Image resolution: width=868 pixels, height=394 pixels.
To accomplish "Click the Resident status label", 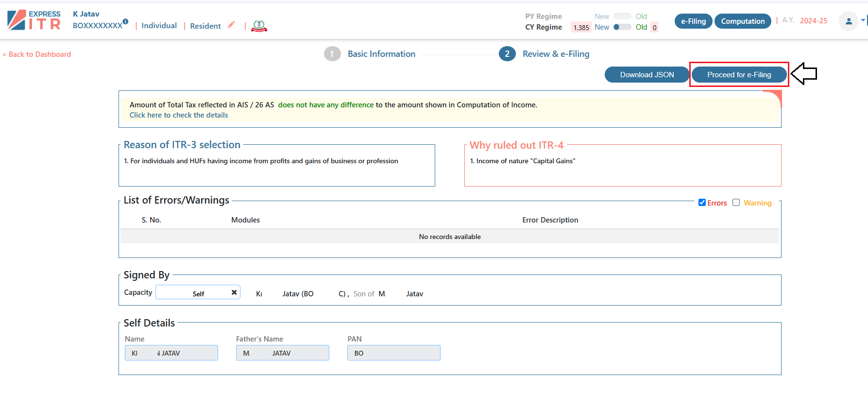I will pyautogui.click(x=205, y=26).
